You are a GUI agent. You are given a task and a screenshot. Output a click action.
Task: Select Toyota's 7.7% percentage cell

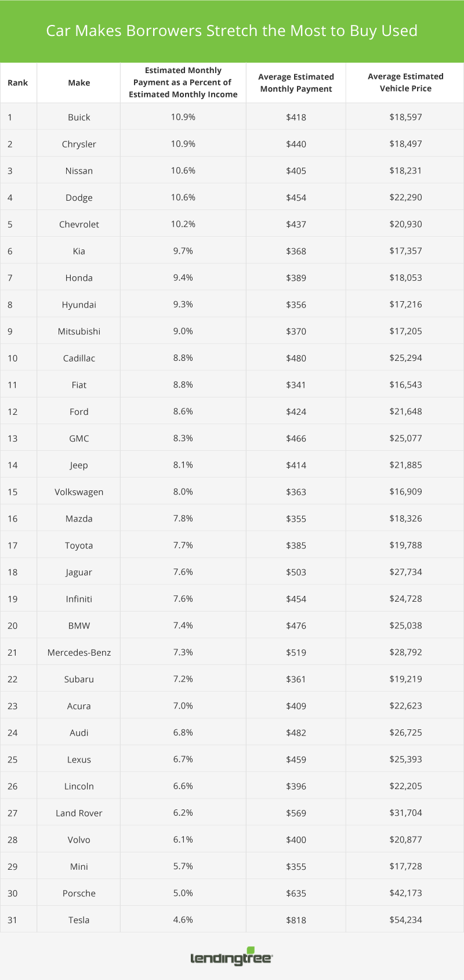(183, 545)
